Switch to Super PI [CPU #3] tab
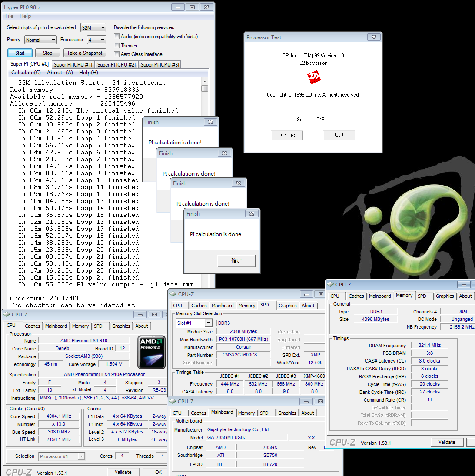 [x=159, y=65]
